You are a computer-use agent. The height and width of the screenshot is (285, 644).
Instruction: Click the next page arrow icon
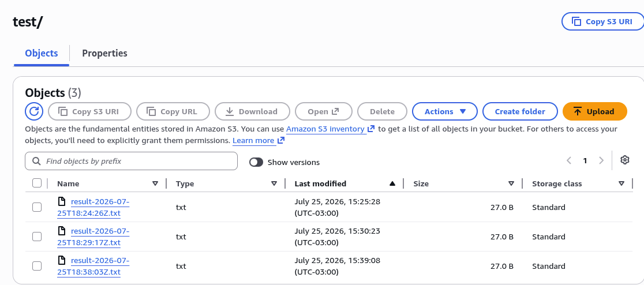[x=601, y=160]
